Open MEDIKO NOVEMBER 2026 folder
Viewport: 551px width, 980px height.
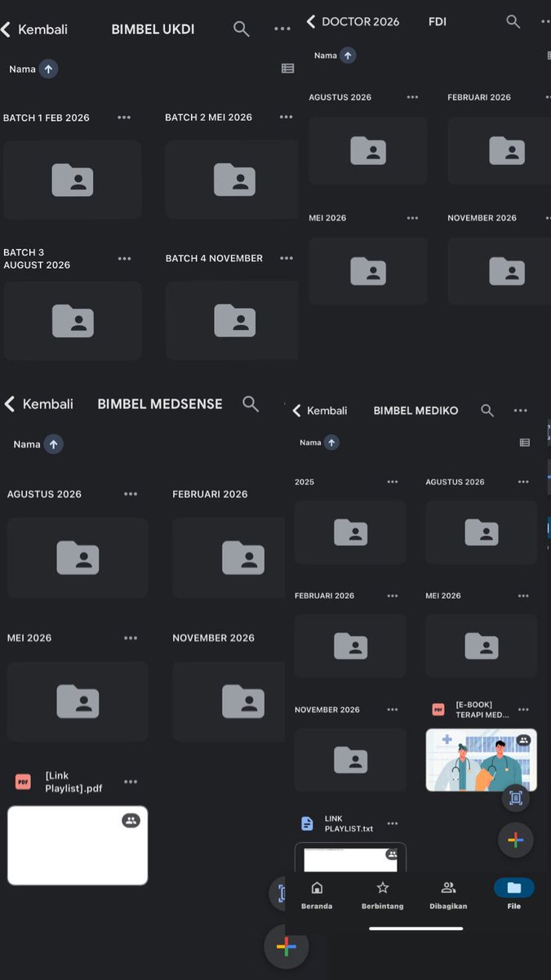tap(350, 759)
